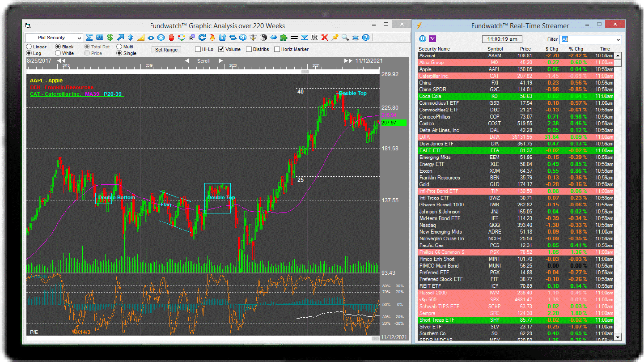Click the 11:00:19 am clock field
This screenshot has height=362, width=644.
503,39
